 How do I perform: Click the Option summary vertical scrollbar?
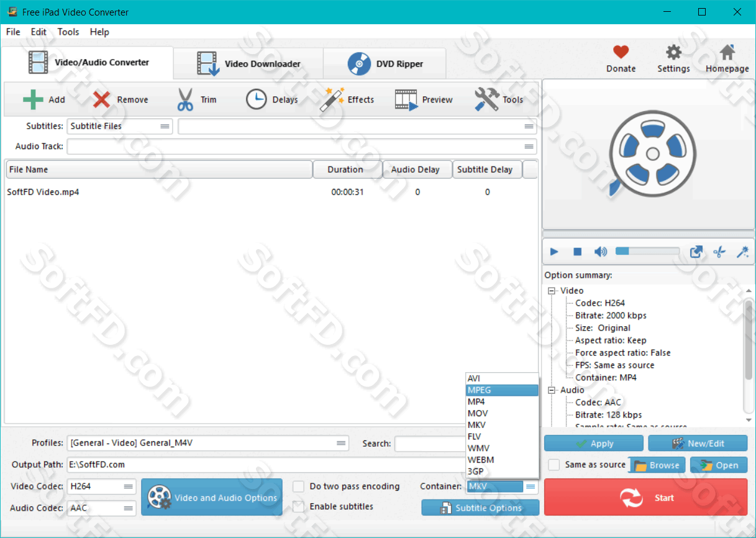click(x=749, y=356)
